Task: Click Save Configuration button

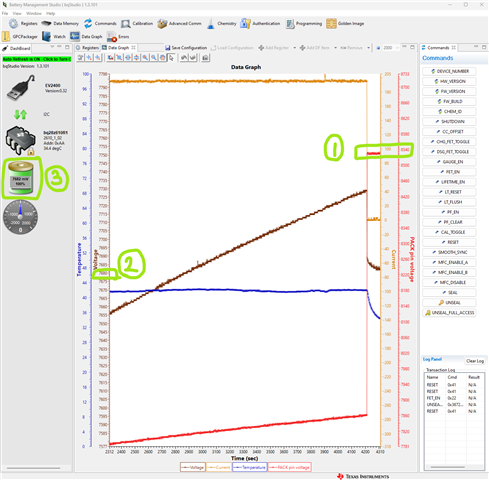Action: (186, 48)
